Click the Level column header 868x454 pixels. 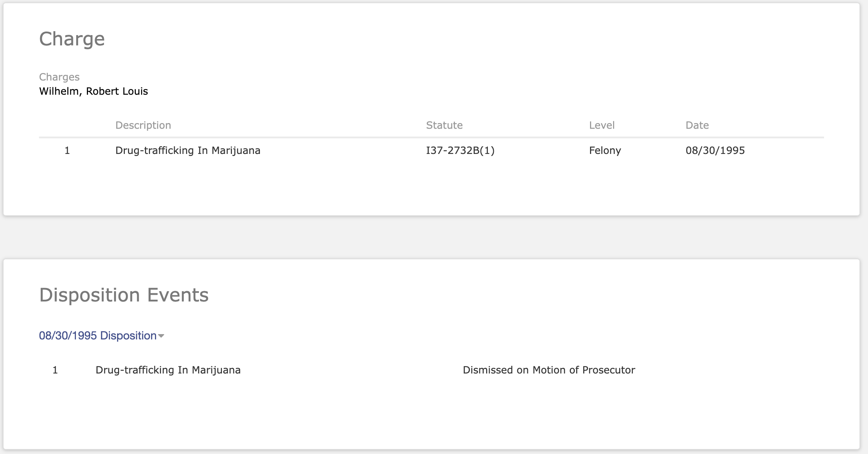point(602,125)
